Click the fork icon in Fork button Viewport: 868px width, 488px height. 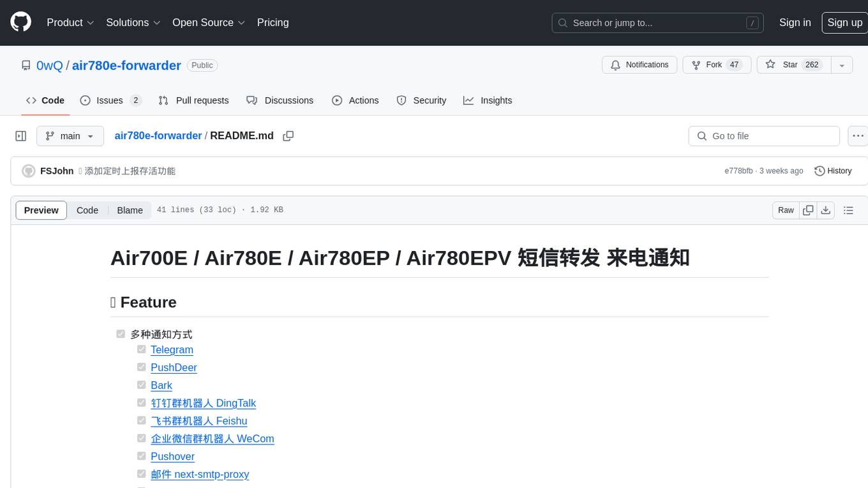(696, 65)
